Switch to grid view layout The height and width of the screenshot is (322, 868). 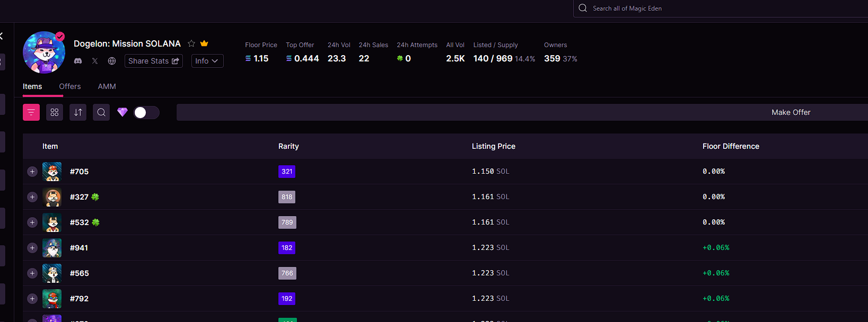click(x=55, y=112)
